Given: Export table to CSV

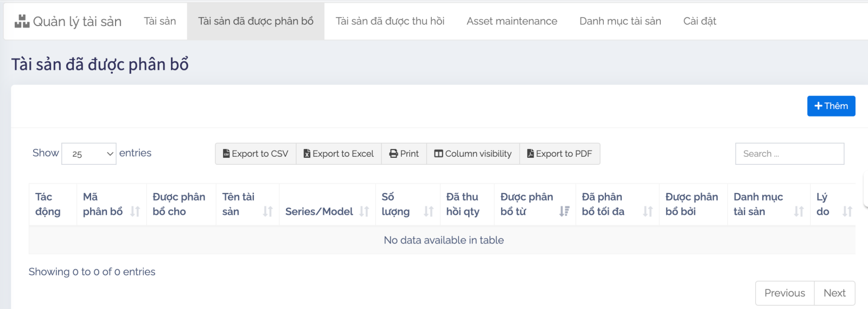Looking at the screenshot, I should pyautogui.click(x=256, y=154).
